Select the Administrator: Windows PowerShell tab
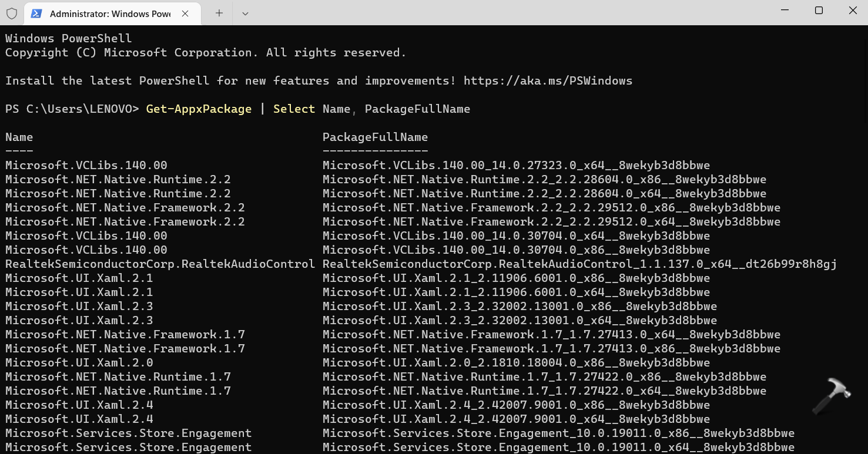 (109, 13)
